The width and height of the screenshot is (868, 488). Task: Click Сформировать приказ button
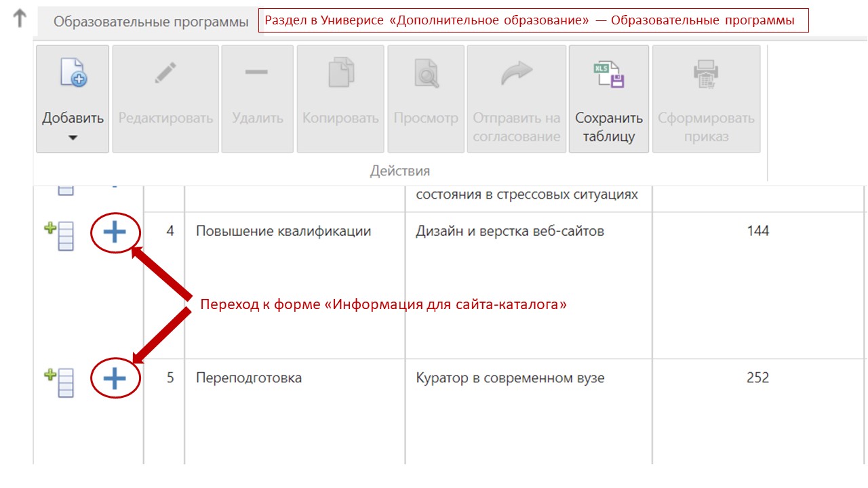coord(706,99)
